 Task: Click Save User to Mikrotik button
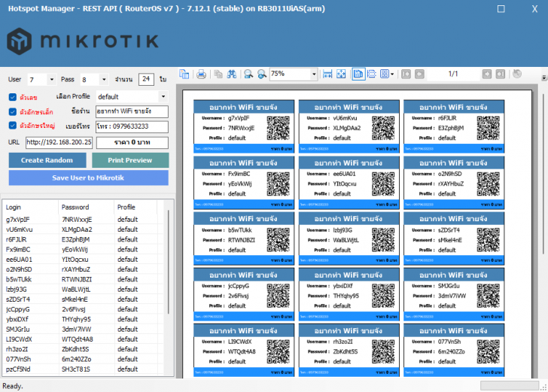click(88, 178)
